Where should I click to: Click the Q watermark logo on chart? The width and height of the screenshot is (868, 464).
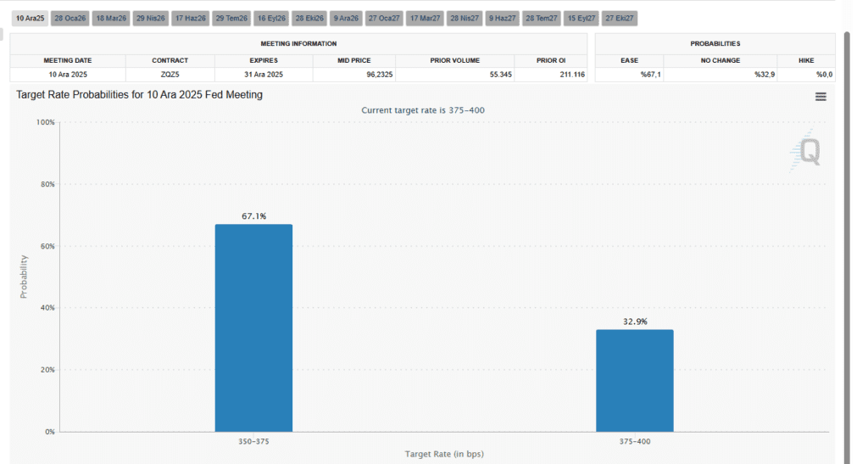pos(809,152)
